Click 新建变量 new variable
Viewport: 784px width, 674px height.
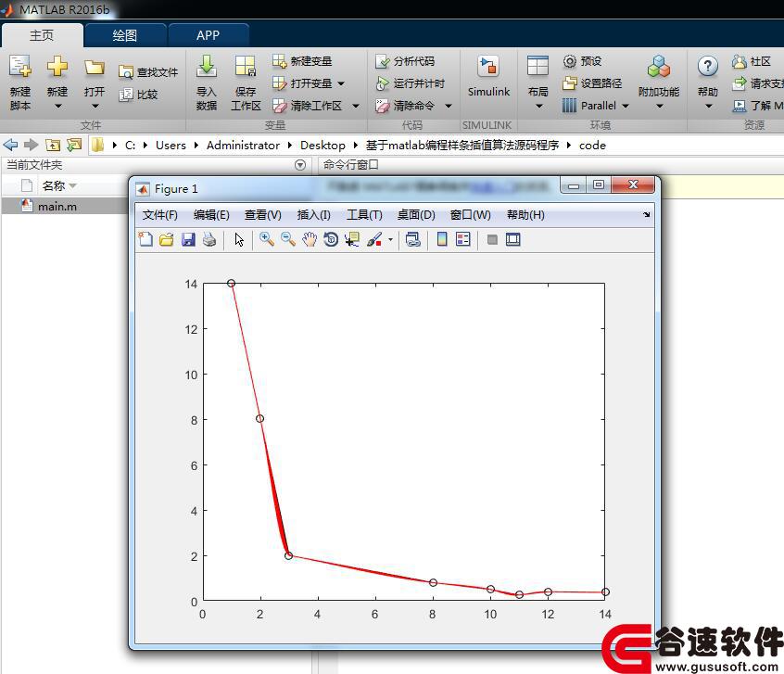302,61
